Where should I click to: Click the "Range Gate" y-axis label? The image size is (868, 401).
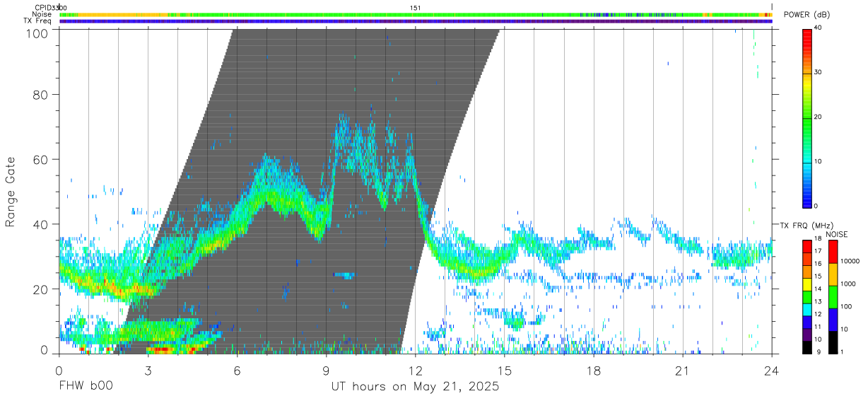click(11, 192)
